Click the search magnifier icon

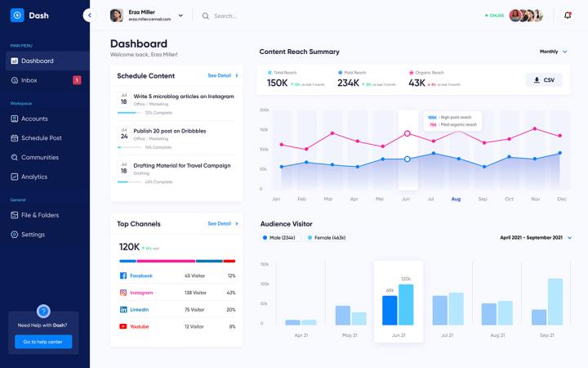(x=206, y=16)
